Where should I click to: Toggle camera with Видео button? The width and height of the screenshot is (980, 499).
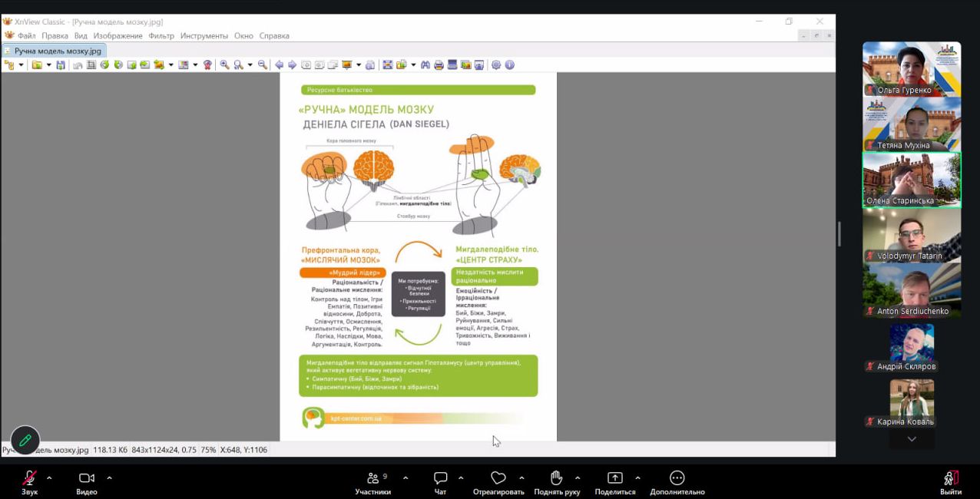pyautogui.click(x=87, y=482)
